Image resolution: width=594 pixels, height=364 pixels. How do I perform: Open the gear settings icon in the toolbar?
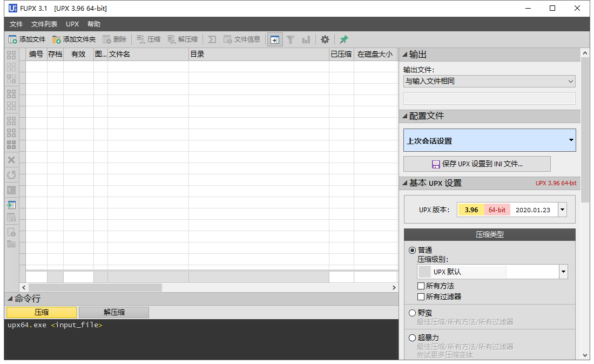click(x=325, y=39)
